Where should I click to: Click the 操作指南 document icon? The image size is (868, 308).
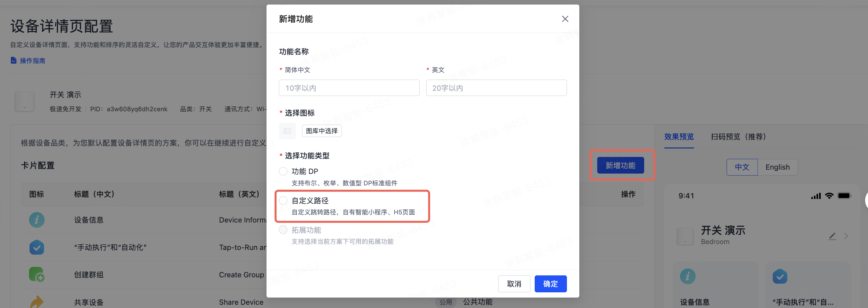[13, 60]
